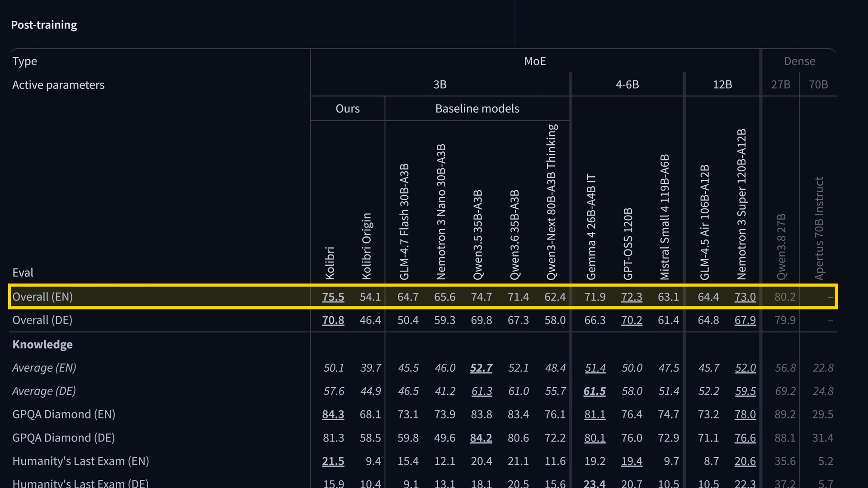Click the Ours group header
The image size is (868, 488).
(348, 108)
